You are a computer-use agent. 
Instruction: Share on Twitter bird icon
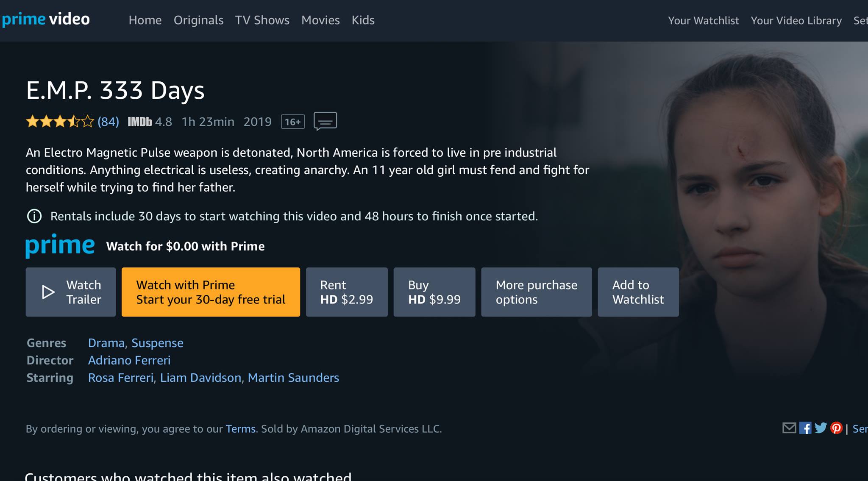point(821,428)
